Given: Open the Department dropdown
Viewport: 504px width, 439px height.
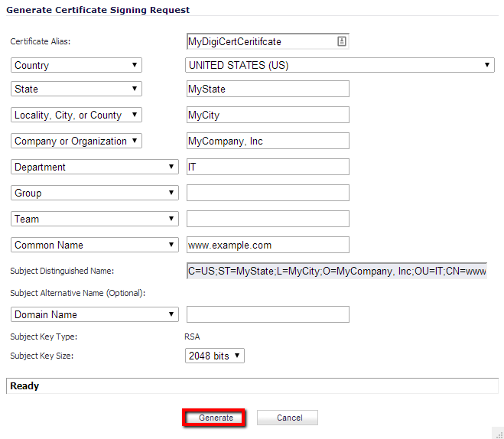Looking at the screenshot, I should pyautogui.click(x=95, y=167).
